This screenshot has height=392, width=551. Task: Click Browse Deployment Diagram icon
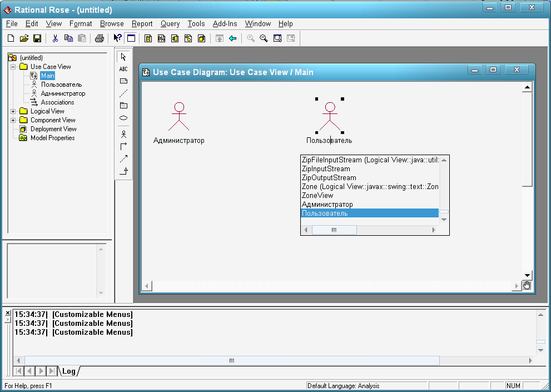pyautogui.click(x=201, y=38)
